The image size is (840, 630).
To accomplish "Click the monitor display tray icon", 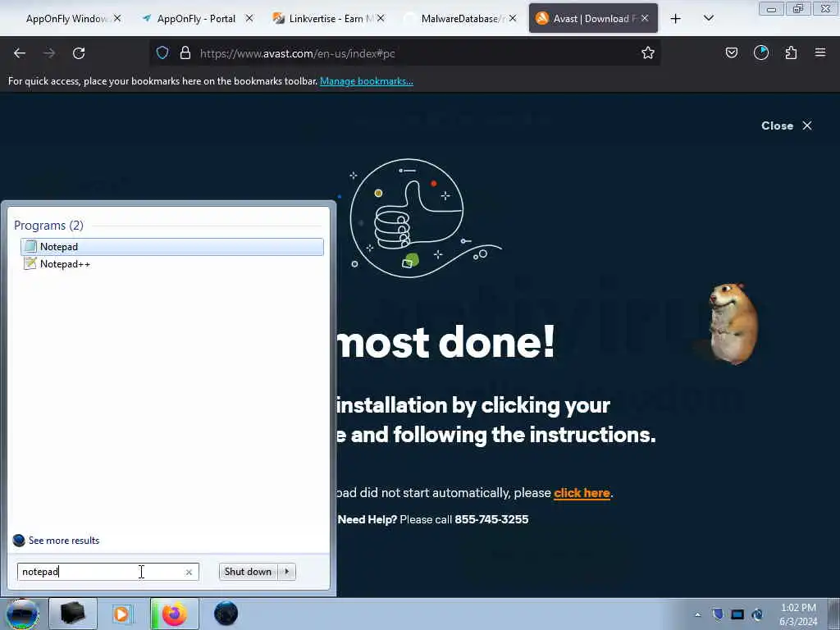I will [x=737, y=614].
